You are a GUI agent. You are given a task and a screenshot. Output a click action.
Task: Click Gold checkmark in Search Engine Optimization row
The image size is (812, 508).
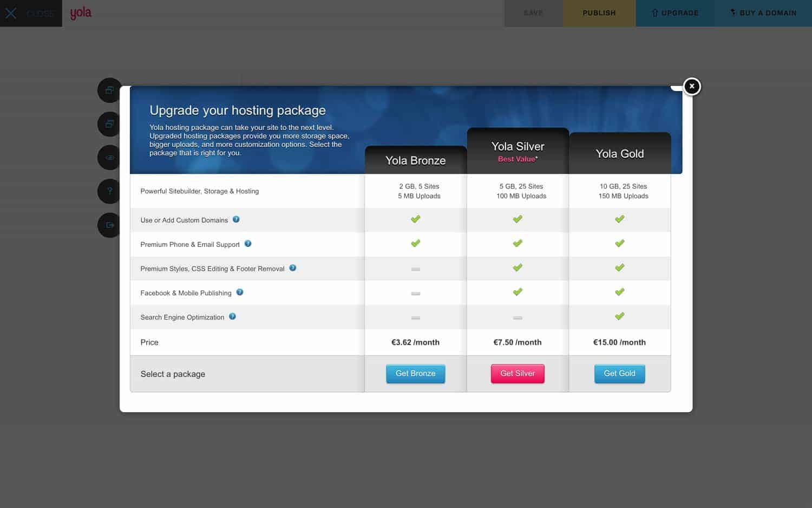(x=620, y=316)
